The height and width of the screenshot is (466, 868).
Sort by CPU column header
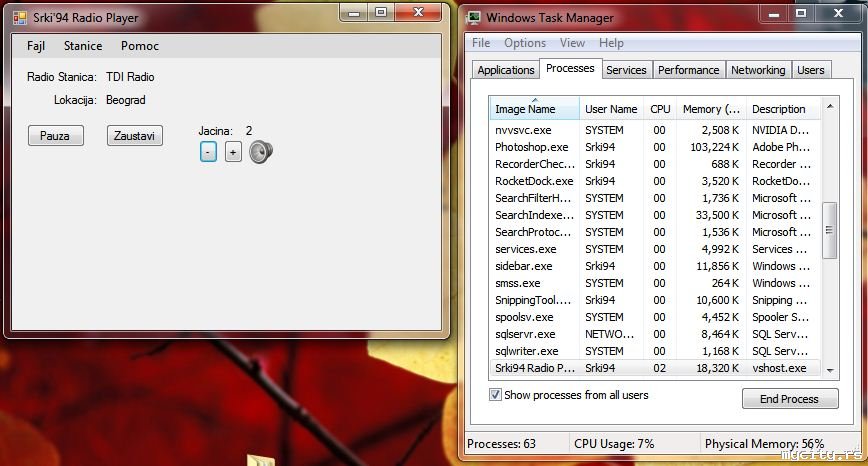[660, 109]
